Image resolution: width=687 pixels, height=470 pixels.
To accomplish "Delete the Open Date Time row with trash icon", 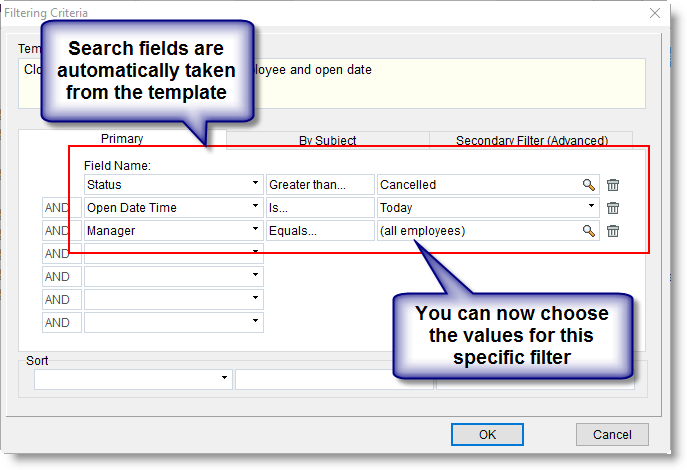I will (x=613, y=208).
